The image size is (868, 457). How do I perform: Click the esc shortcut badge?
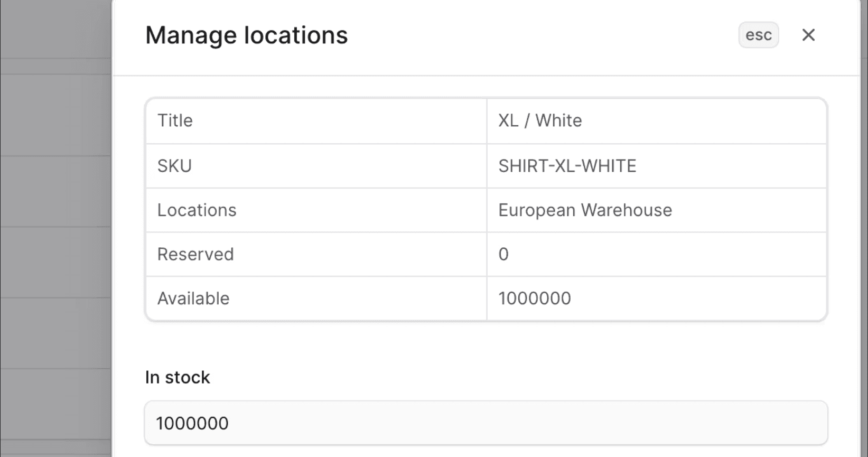[x=758, y=35]
